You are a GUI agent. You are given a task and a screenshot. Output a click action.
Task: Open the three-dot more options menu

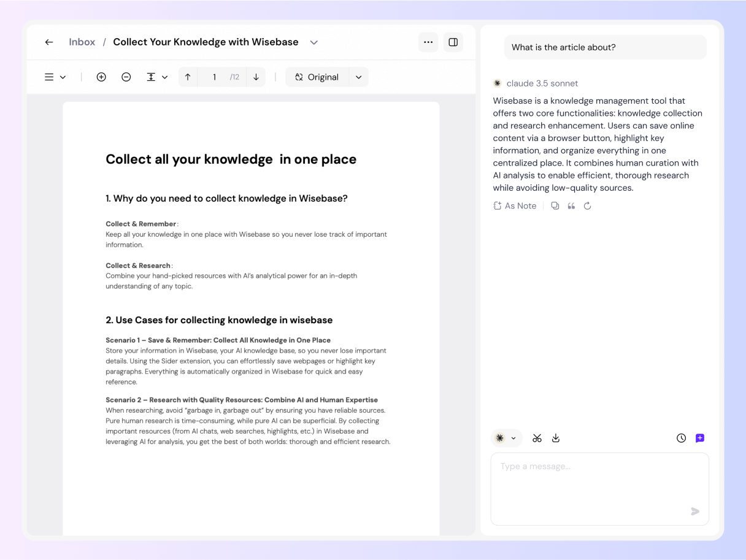tap(428, 42)
